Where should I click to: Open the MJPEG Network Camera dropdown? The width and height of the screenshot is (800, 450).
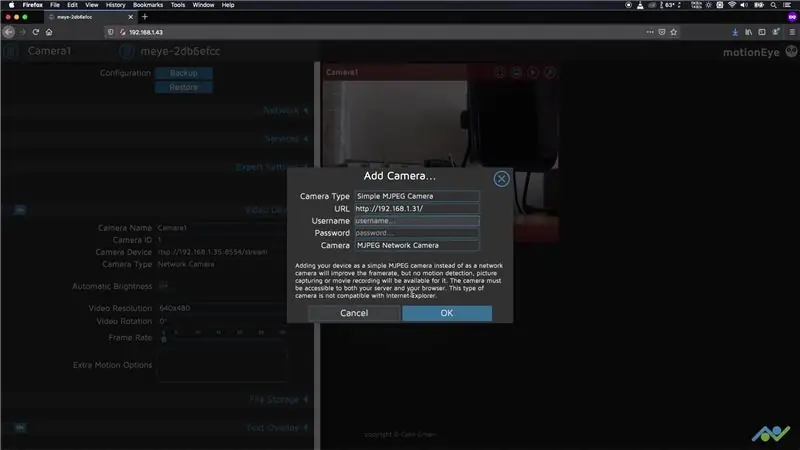pos(417,245)
